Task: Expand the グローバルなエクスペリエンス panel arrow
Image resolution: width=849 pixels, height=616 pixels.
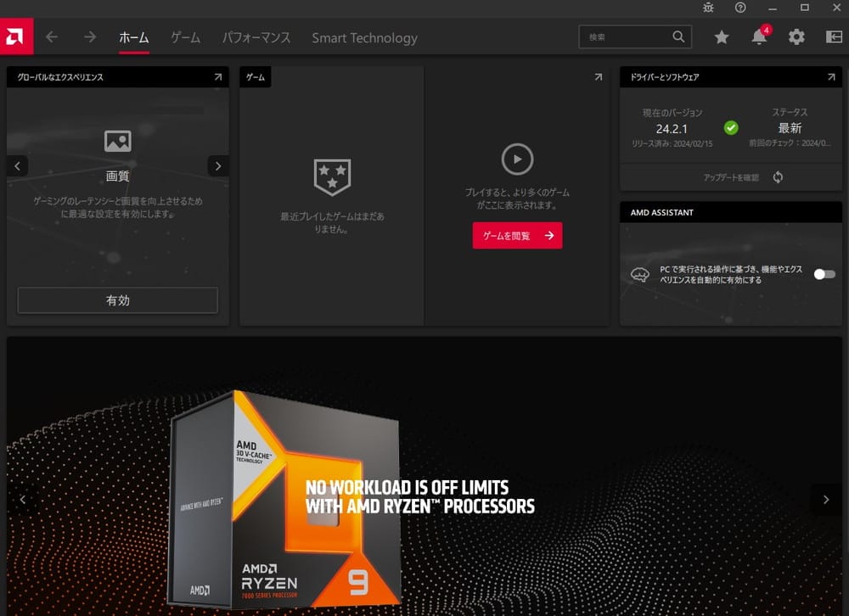Action: click(218, 77)
